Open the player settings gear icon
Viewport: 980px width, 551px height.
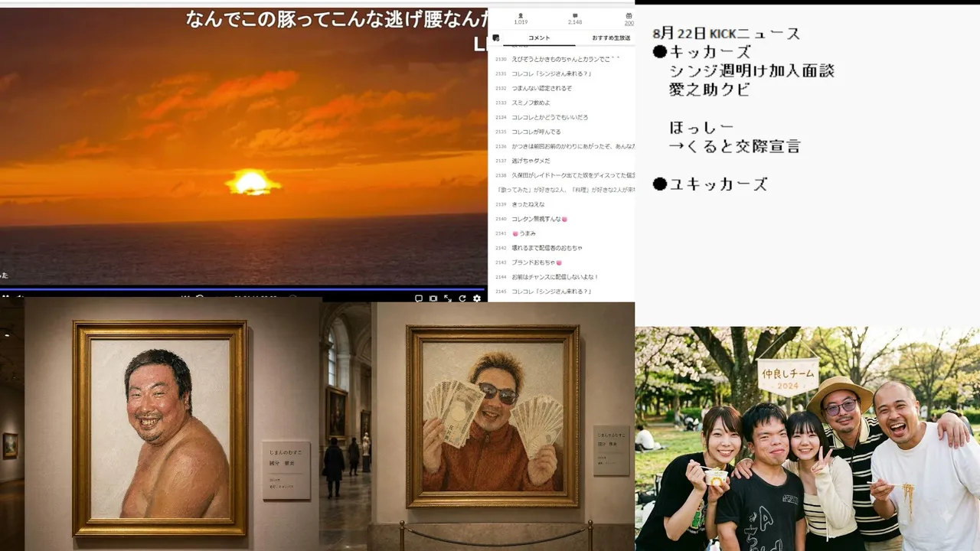(x=477, y=298)
